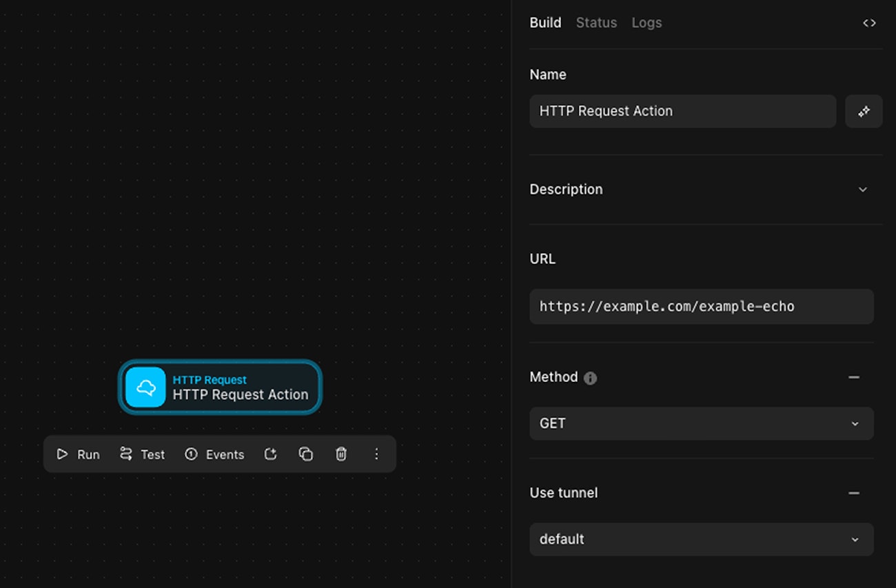Open the default tunnel dropdown
This screenshot has height=588, width=896.
click(701, 539)
